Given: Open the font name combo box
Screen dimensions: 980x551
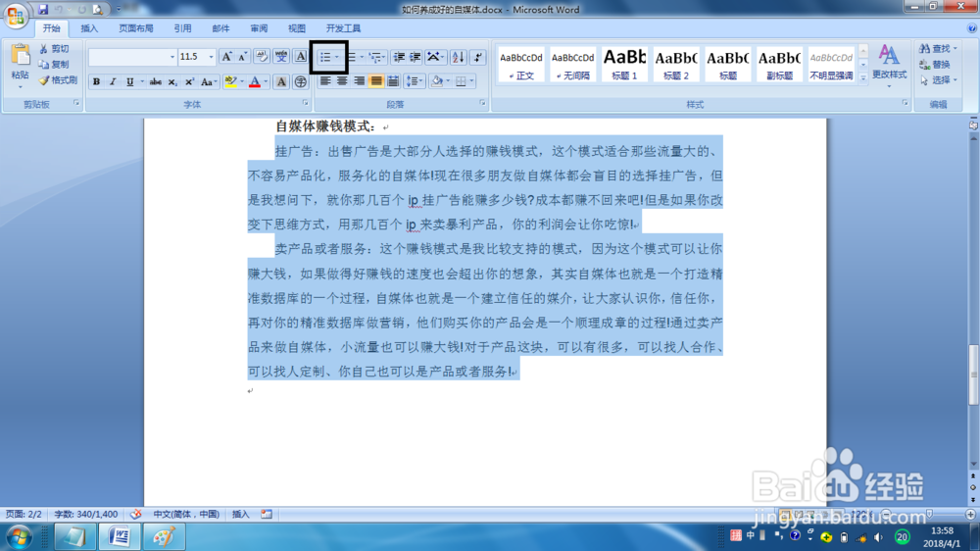Looking at the screenshot, I should [x=132, y=57].
